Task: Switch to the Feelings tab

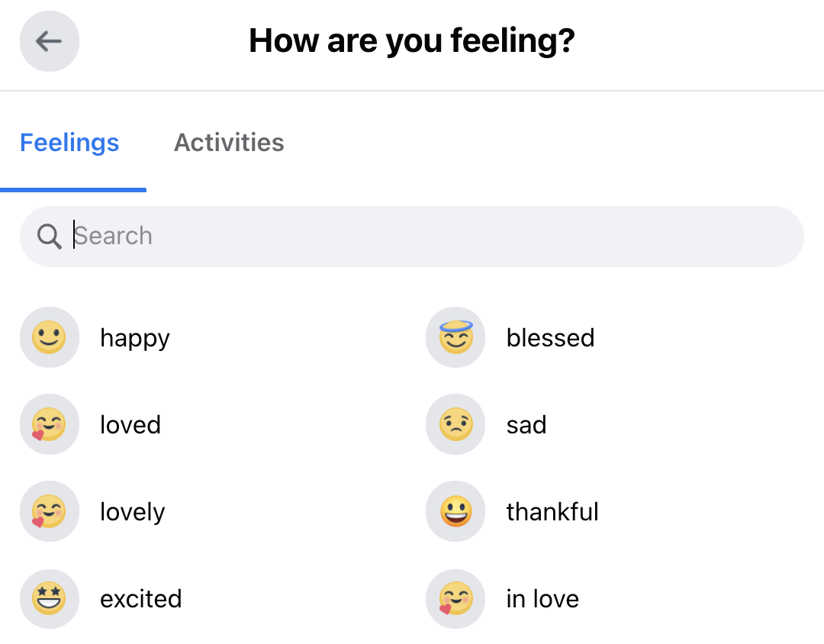Action: click(x=69, y=143)
